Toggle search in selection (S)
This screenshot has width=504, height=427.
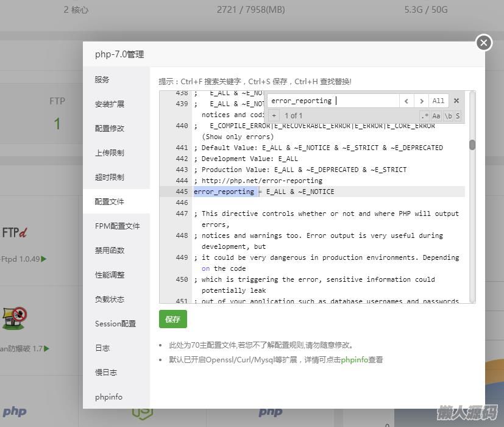[x=458, y=116]
